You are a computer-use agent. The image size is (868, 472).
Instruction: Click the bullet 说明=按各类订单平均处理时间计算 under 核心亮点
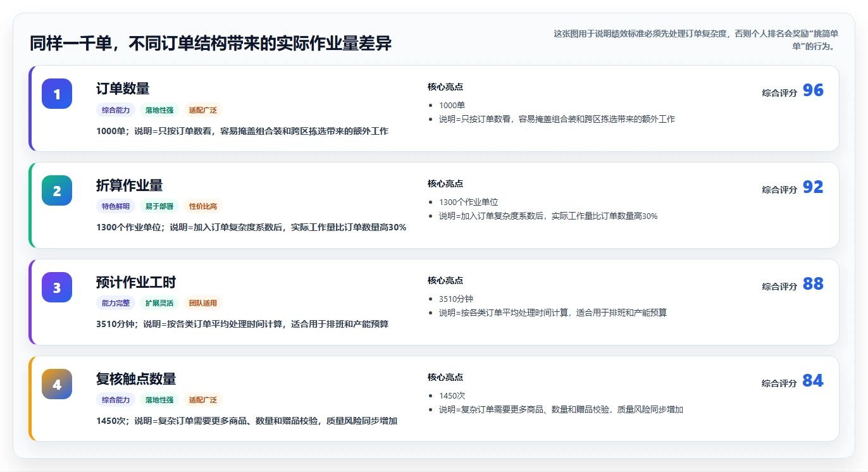(553, 313)
